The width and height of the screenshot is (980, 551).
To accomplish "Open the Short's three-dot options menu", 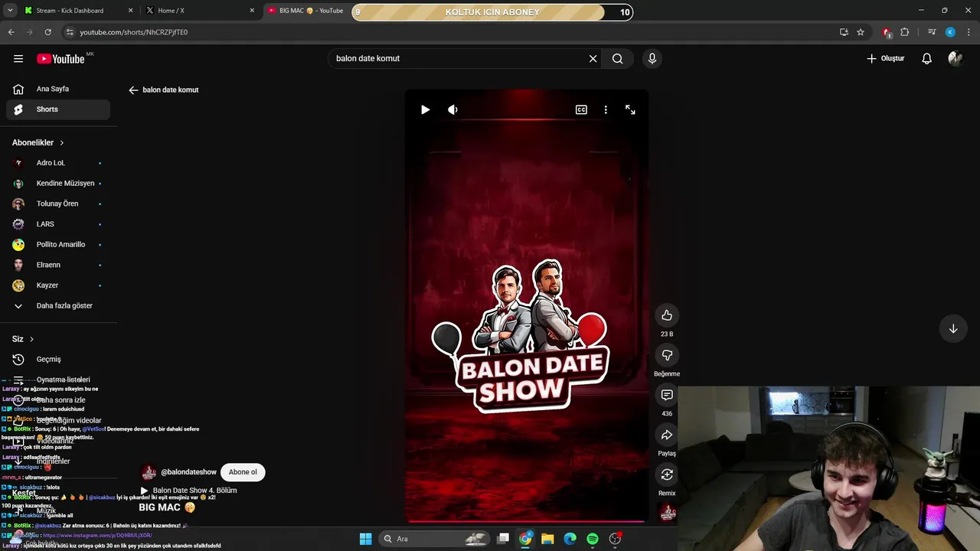I will point(606,110).
